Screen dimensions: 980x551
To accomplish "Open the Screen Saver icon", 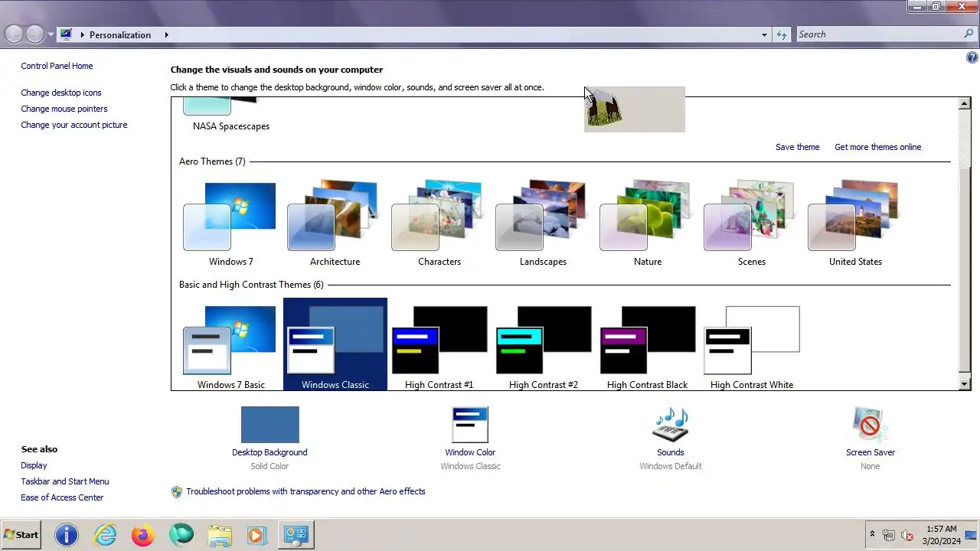I will coord(870,425).
